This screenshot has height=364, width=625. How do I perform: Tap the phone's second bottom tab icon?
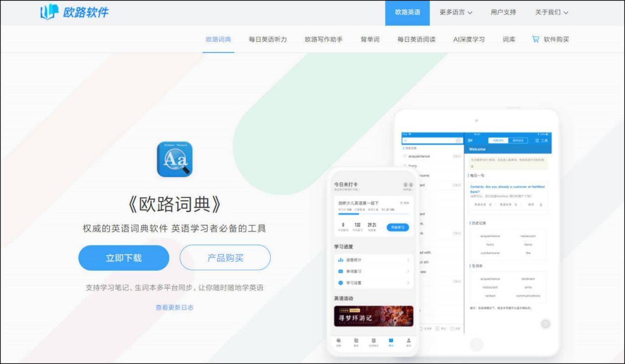(356, 341)
